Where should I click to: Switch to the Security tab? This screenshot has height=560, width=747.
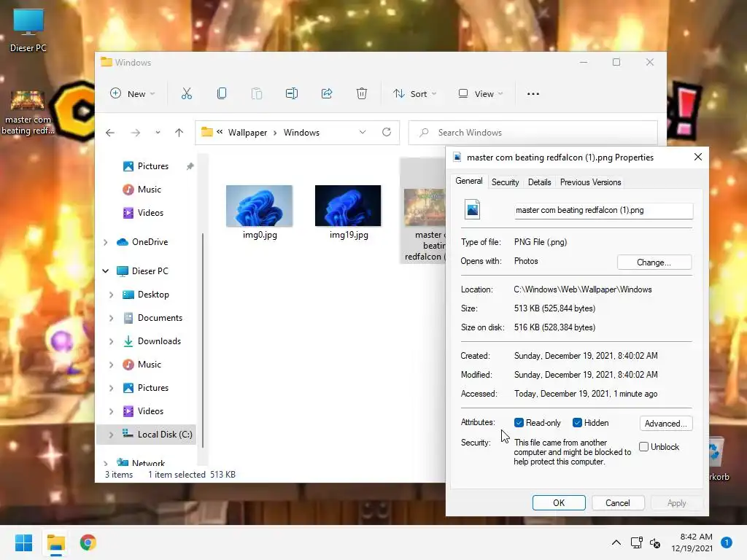[x=505, y=182]
